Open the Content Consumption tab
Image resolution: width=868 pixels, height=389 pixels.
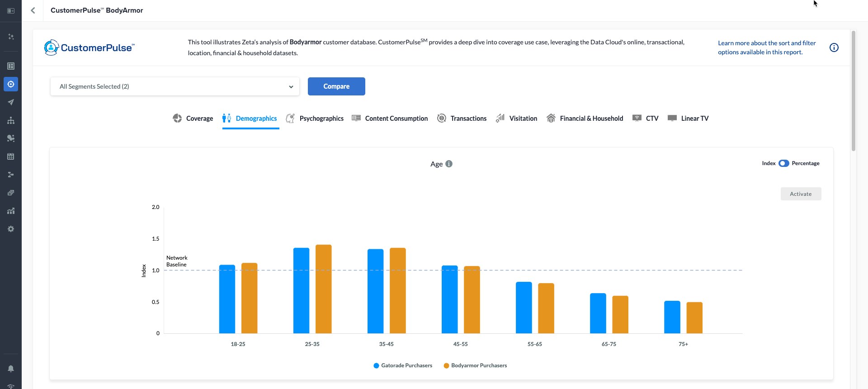pos(390,119)
